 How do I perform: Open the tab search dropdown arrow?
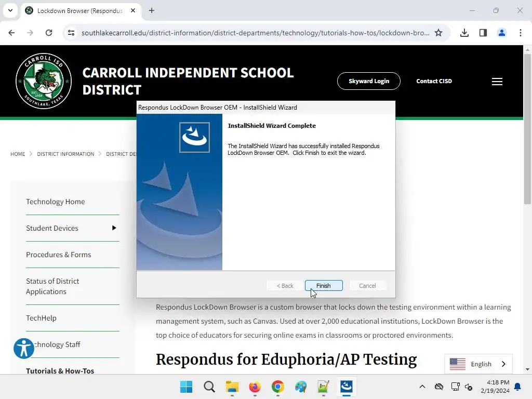pyautogui.click(x=10, y=10)
